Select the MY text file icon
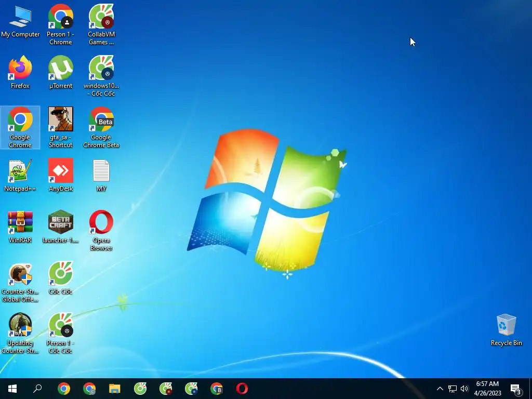 point(101,176)
